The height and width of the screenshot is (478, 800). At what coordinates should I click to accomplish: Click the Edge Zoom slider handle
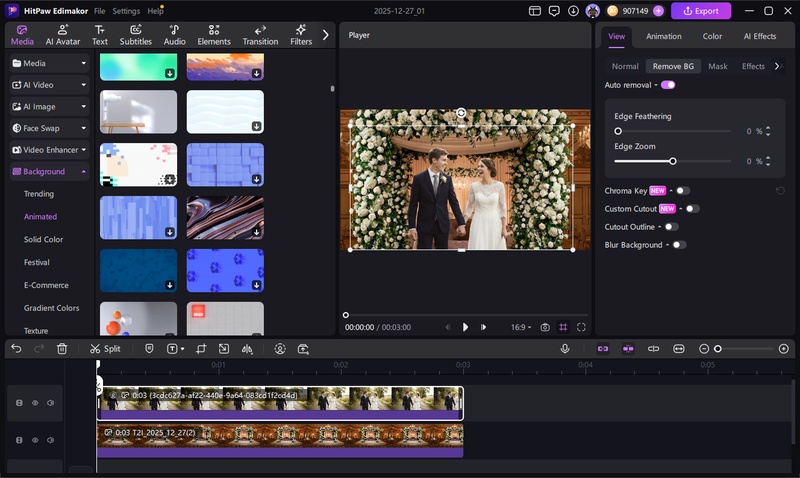tap(672, 161)
